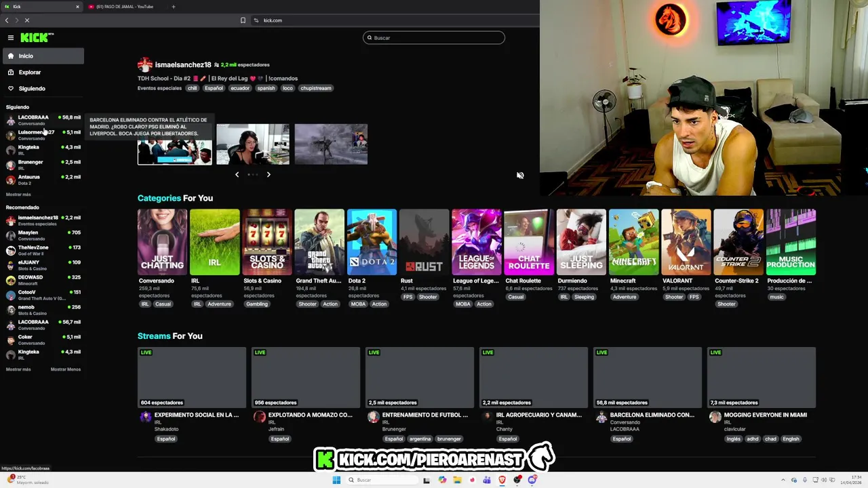Open Music Production category card

pos(791,242)
